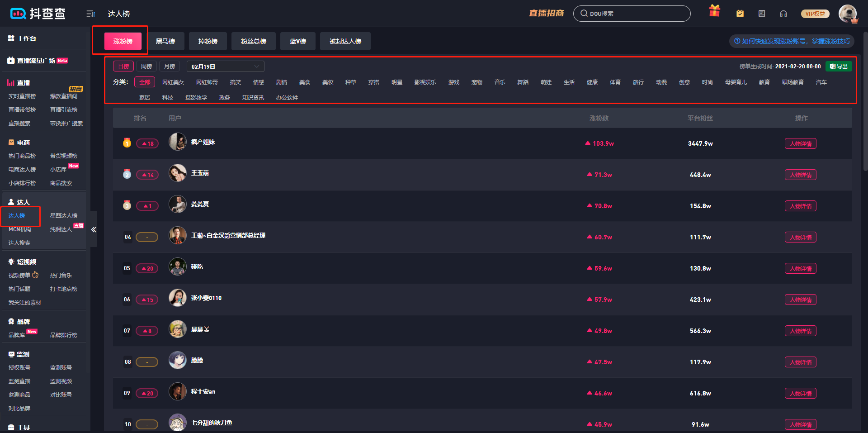Viewport: 868px width, 433px height.
Task: Expand the 直播 sidebar section
Action: [x=24, y=83]
